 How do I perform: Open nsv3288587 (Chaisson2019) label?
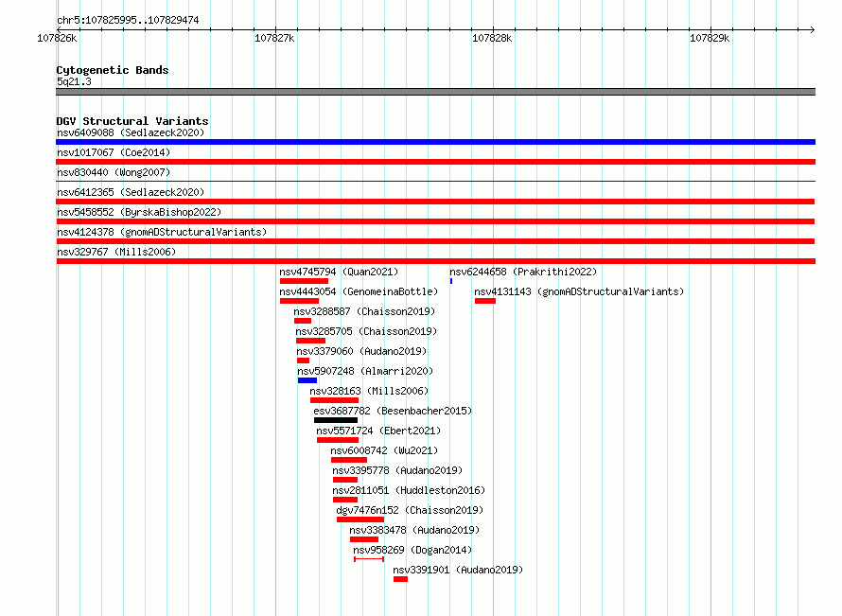click(364, 311)
